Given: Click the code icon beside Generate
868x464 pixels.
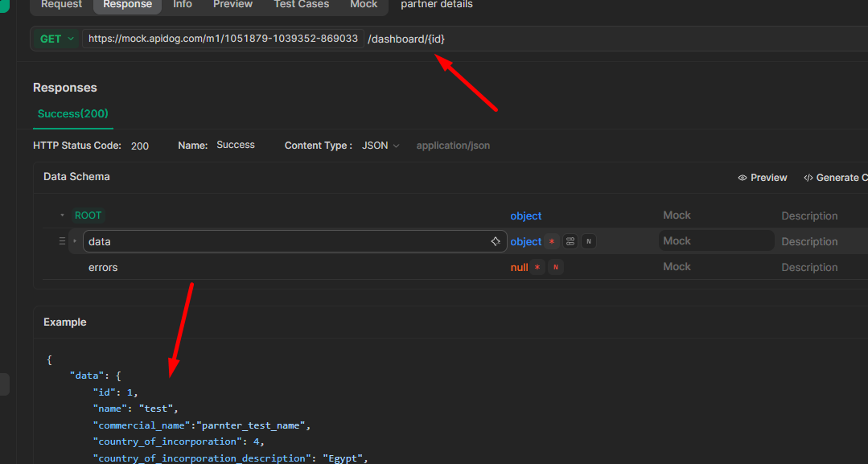Looking at the screenshot, I should click(x=808, y=178).
